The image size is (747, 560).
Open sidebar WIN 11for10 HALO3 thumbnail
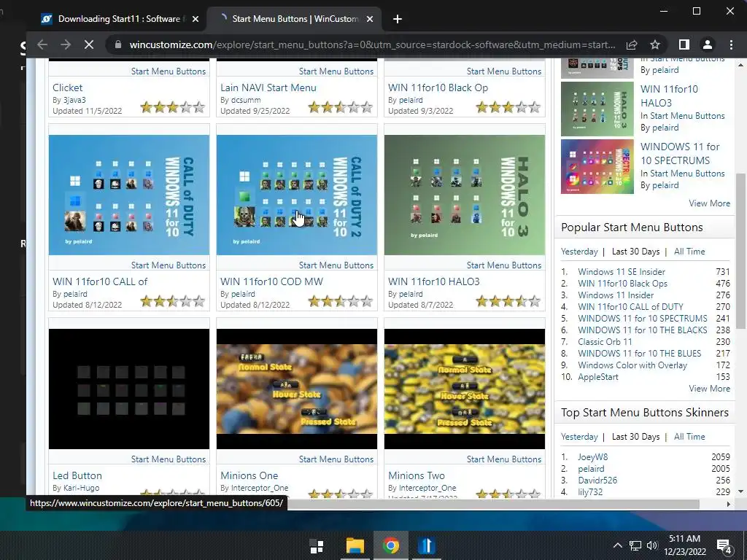597,109
